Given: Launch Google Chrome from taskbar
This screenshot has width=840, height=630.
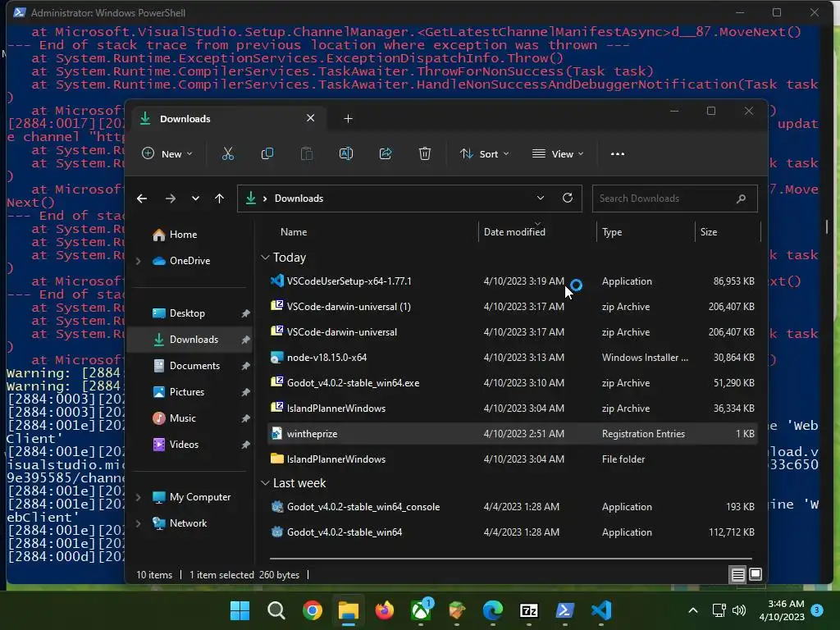Looking at the screenshot, I should coord(312,610).
